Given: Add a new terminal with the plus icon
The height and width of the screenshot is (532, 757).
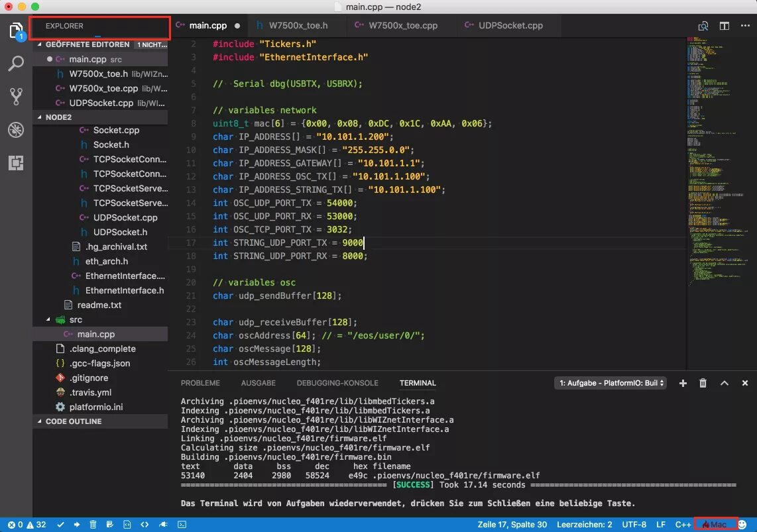Looking at the screenshot, I should tap(683, 383).
